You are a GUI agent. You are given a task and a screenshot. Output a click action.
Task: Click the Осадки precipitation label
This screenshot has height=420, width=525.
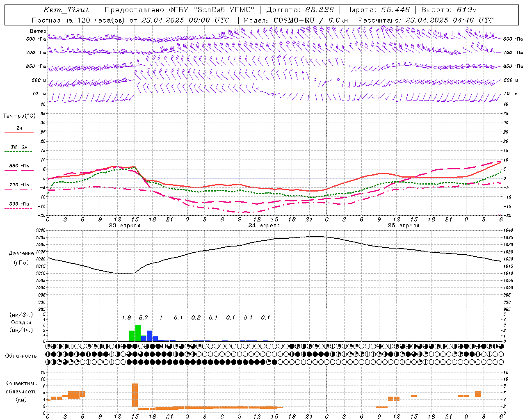(21, 323)
